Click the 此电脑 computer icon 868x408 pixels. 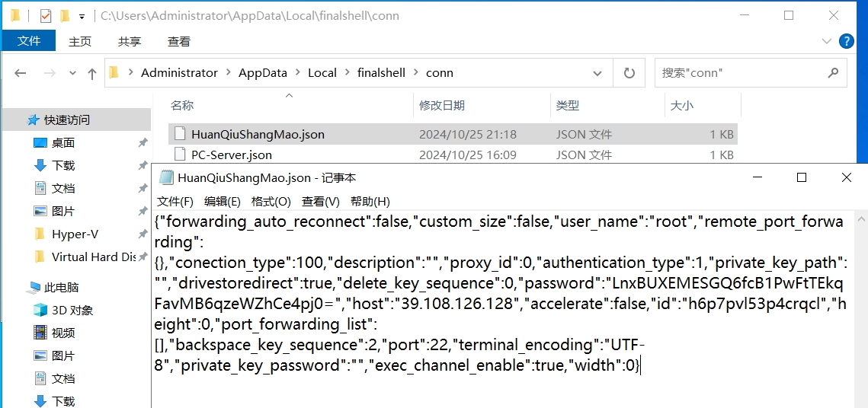pos(34,288)
